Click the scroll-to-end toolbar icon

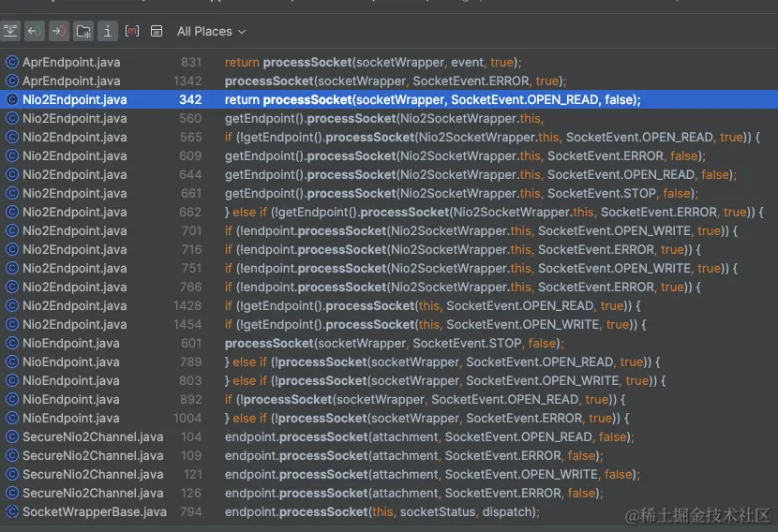click(10, 31)
